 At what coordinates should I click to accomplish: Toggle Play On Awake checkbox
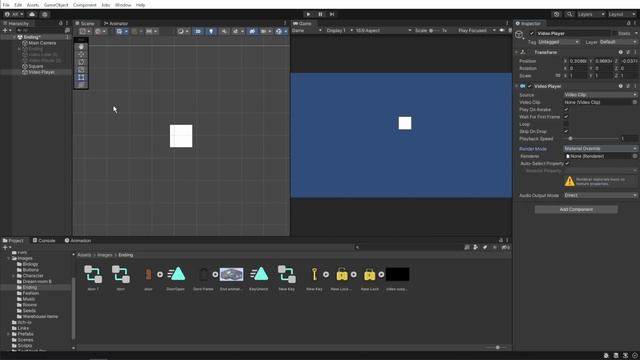(x=566, y=109)
